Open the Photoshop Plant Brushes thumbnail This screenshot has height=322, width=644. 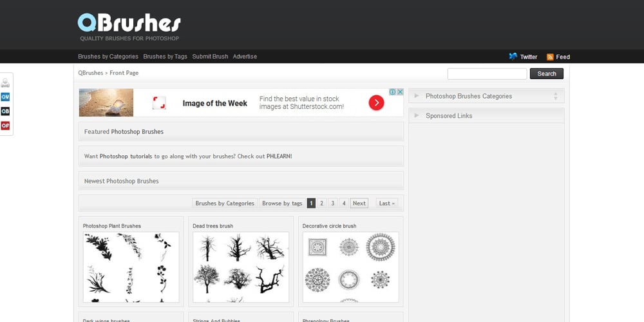[x=131, y=267]
